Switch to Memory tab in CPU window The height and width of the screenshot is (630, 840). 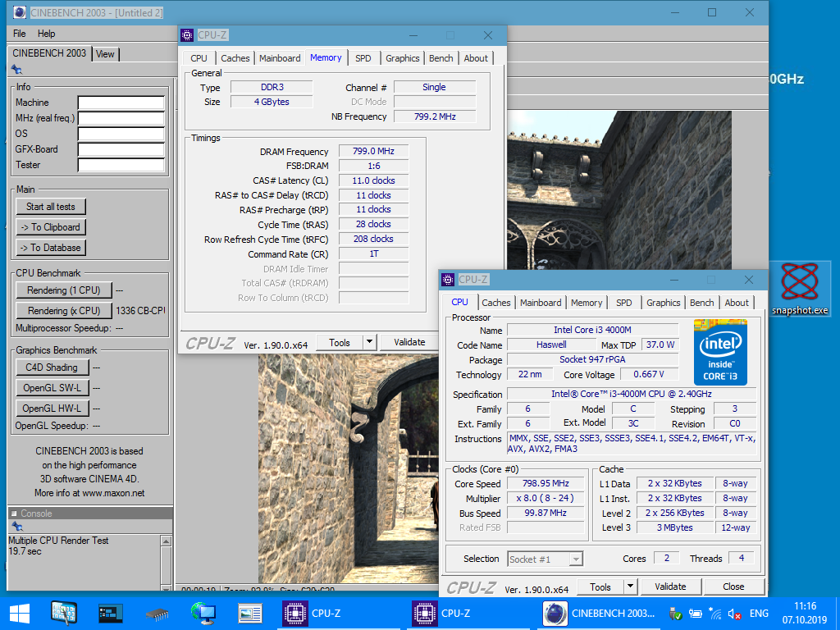[x=587, y=303]
